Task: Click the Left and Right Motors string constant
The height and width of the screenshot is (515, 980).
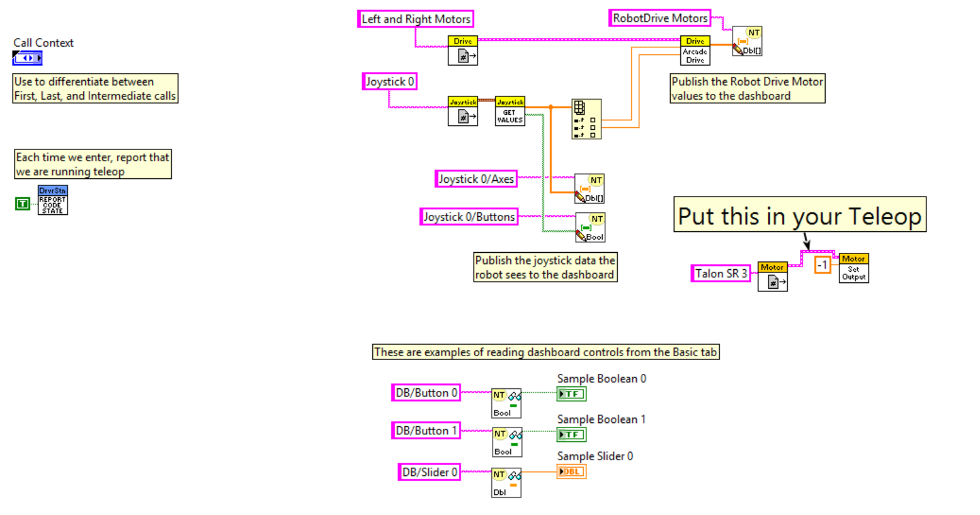Action: click(416, 19)
